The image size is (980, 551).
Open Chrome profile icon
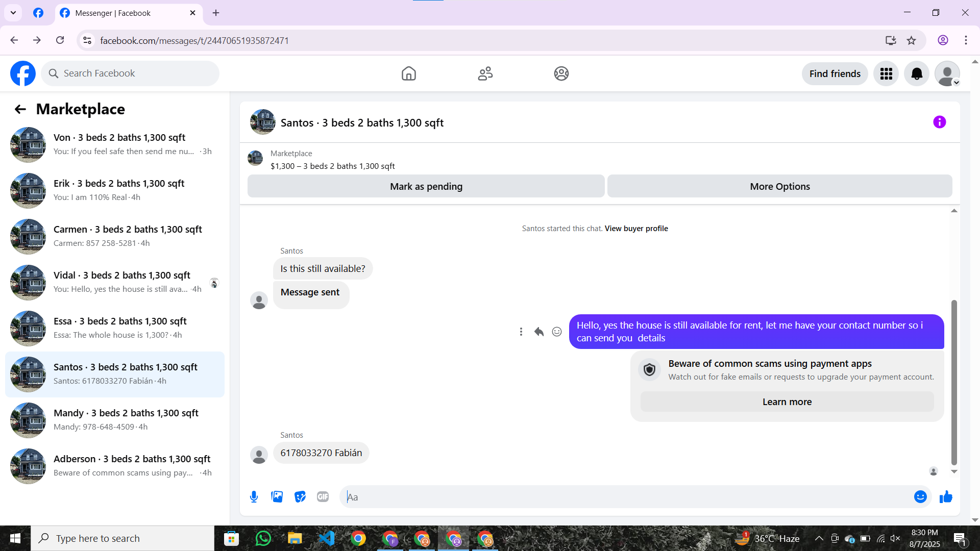tap(943, 40)
